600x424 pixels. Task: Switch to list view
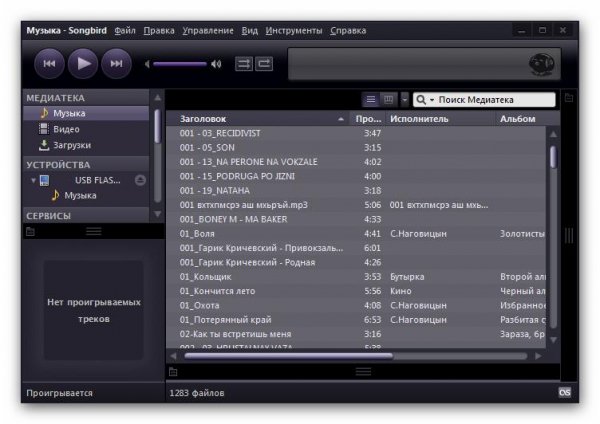(x=371, y=100)
